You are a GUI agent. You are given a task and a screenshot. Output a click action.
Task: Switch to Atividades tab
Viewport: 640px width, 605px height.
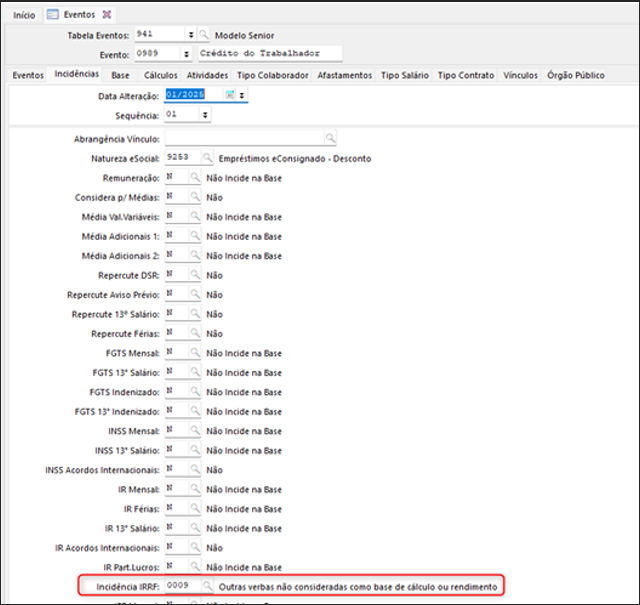click(x=207, y=75)
